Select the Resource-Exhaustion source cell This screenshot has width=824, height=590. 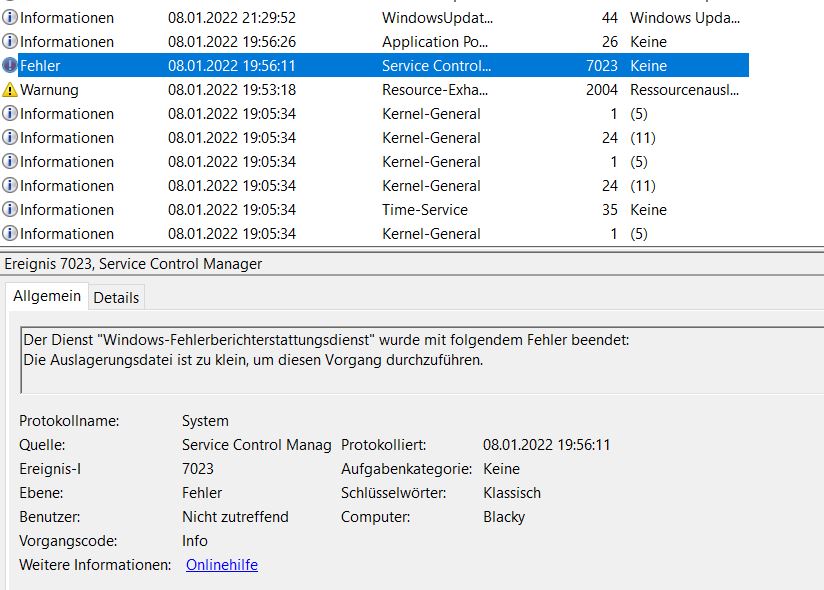(437, 90)
